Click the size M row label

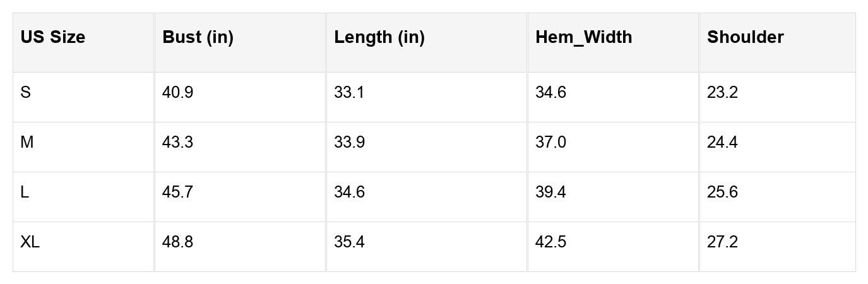(27, 143)
